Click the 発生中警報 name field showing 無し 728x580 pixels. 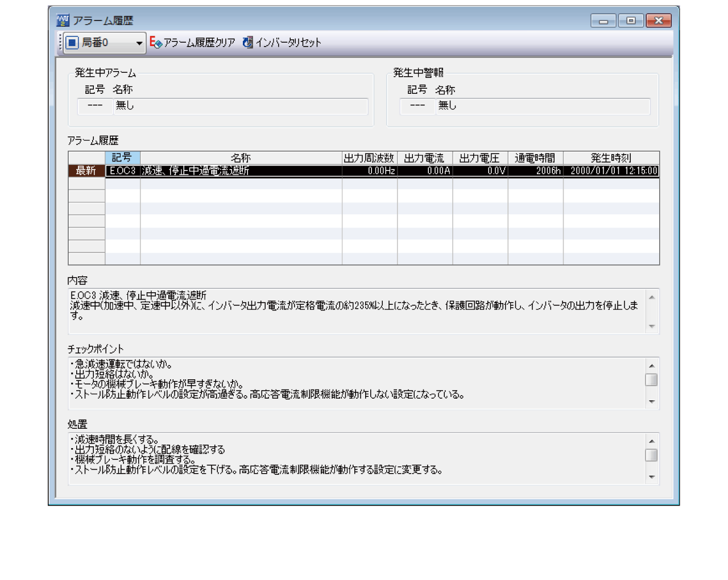tap(543, 106)
